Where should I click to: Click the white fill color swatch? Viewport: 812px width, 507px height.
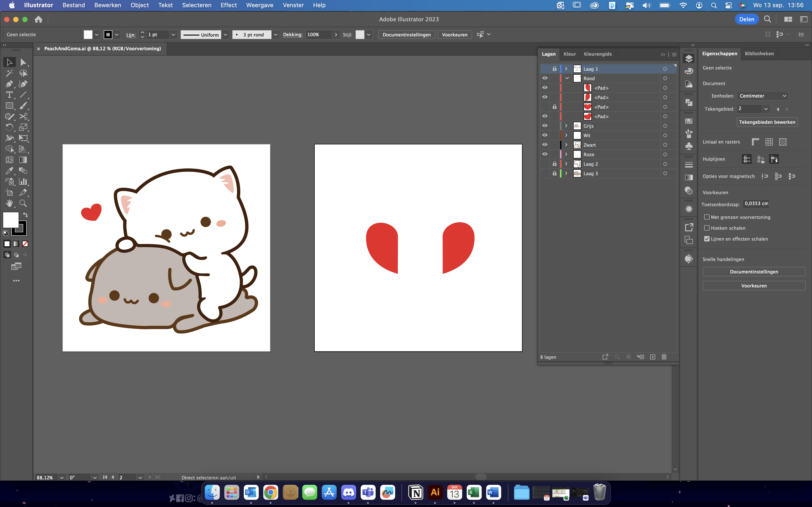(10, 220)
